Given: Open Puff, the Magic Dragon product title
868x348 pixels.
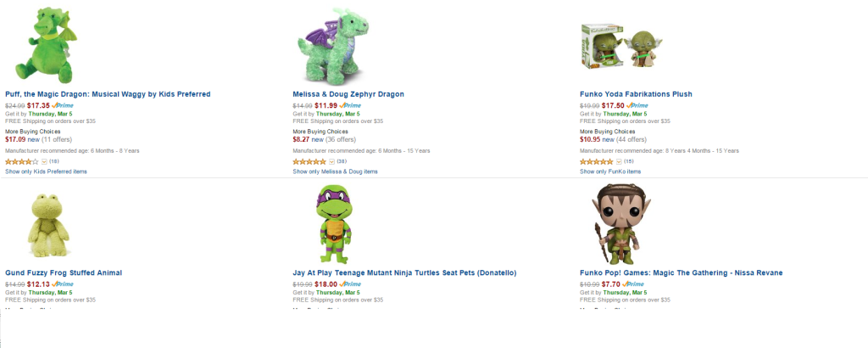Looking at the screenshot, I should [x=108, y=93].
